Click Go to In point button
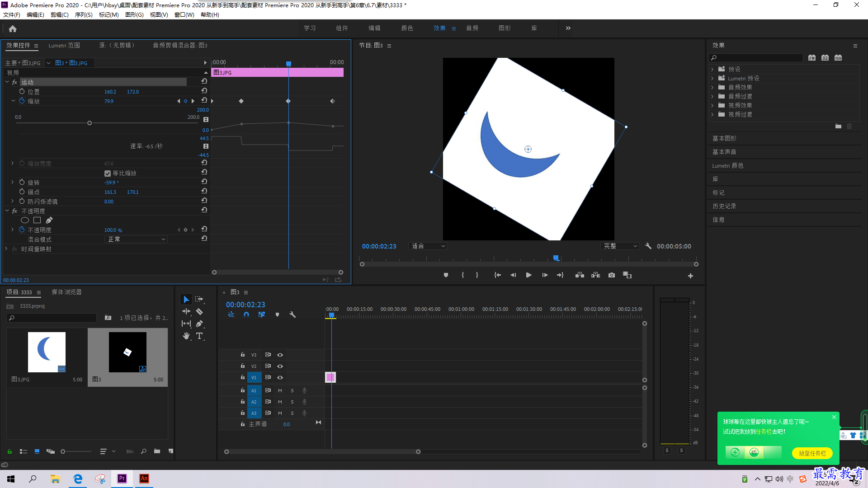Viewport: 868px width, 488px height. pos(497,275)
